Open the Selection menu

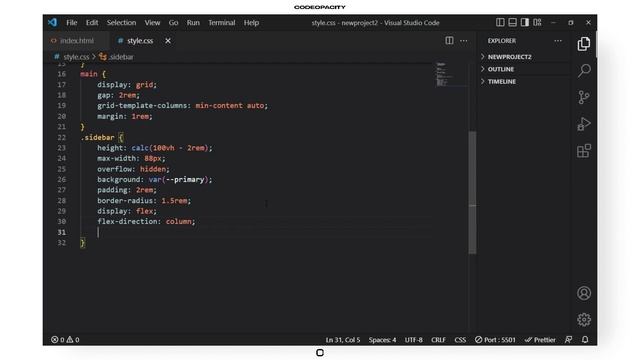tap(121, 22)
